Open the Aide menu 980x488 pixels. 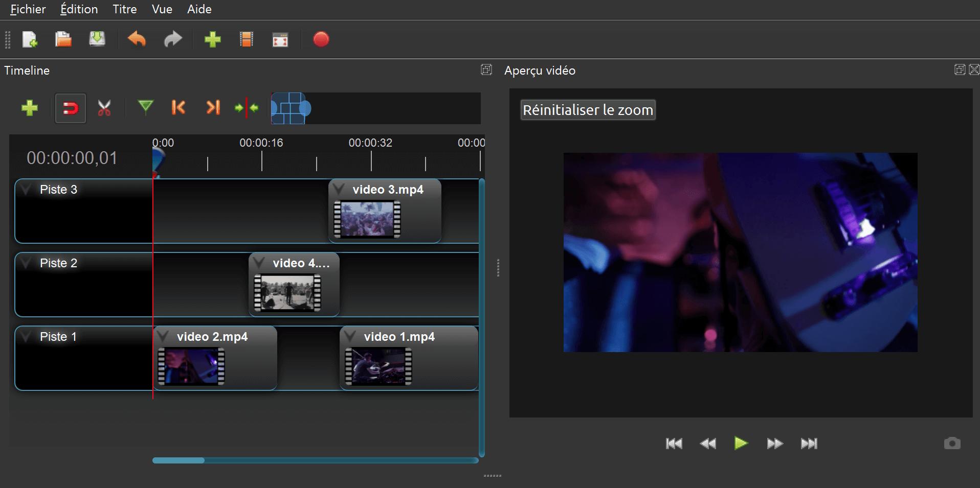pyautogui.click(x=199, y=9)
